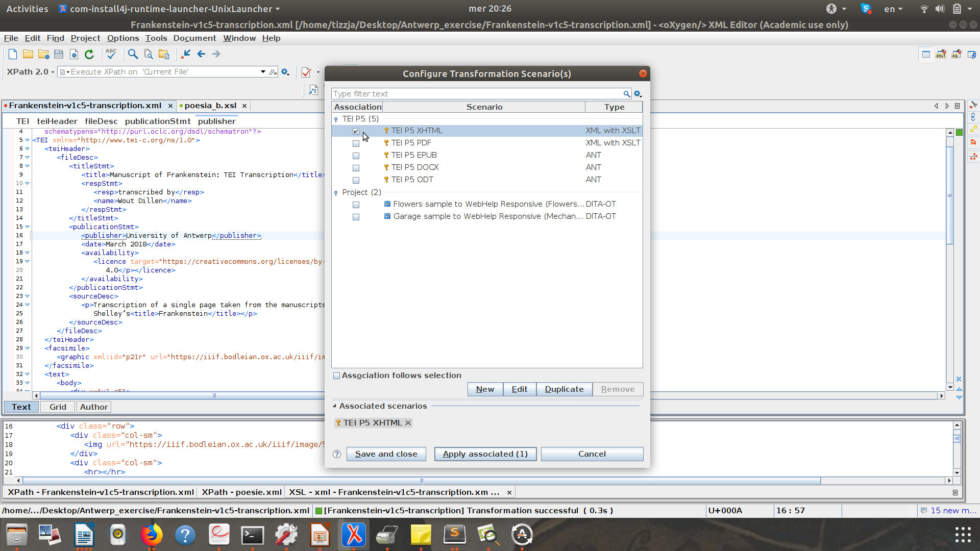Image resolution: width=980 pixels, height=551 pixels.
Task: Open Find/Replace magnifier icon
Action: coord(133,54)
